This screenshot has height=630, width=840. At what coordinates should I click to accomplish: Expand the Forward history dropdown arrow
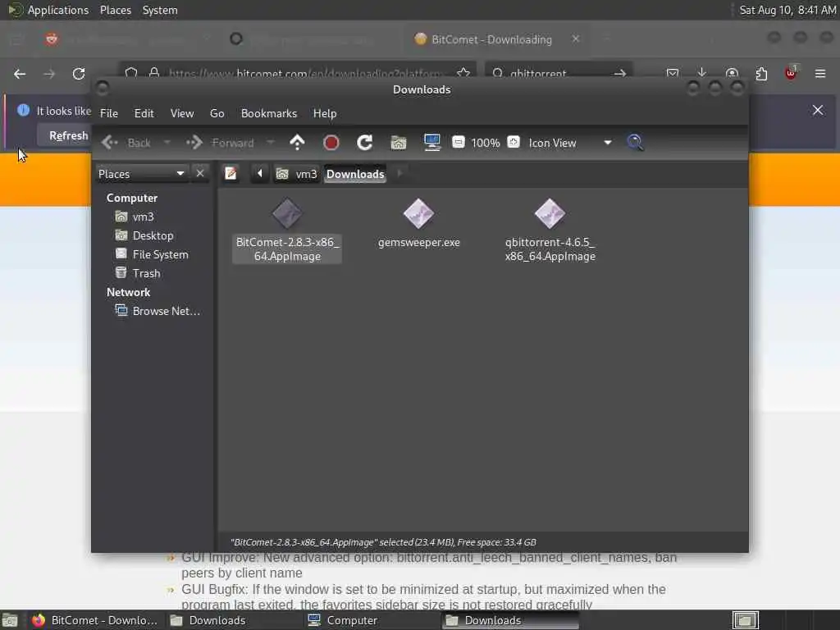(x=271, y=143)
